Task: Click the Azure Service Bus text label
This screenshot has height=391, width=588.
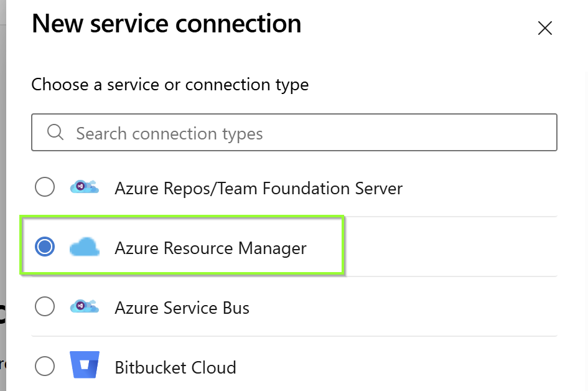Action: 182,308
